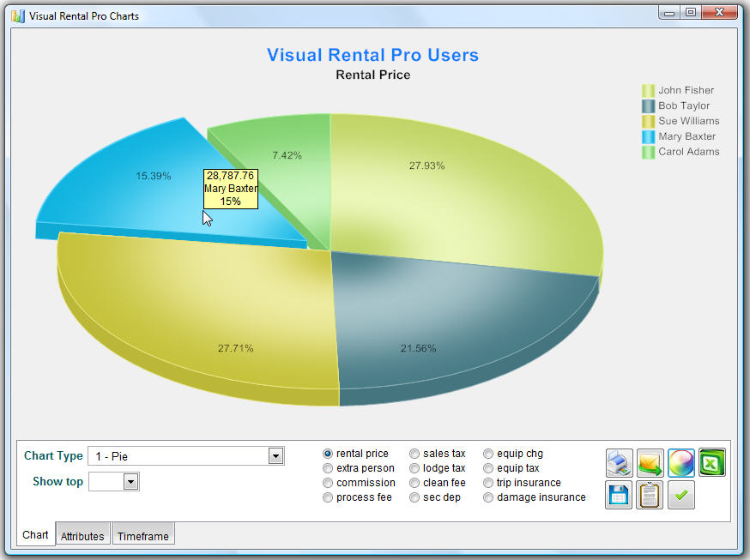Pick the clean fee radio option
Viewport: 750px width, 560px height.
coord(414,483)
